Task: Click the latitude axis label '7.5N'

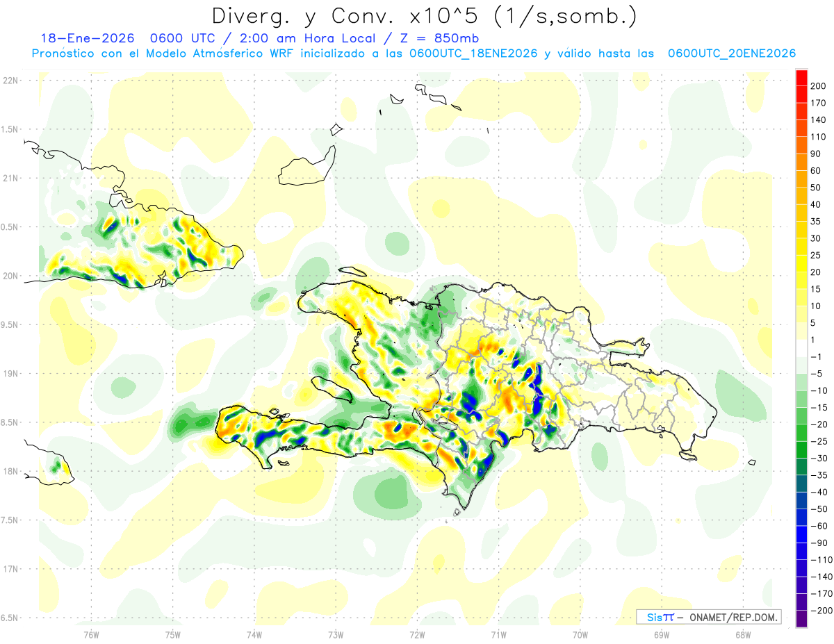Action: [10, 520]
